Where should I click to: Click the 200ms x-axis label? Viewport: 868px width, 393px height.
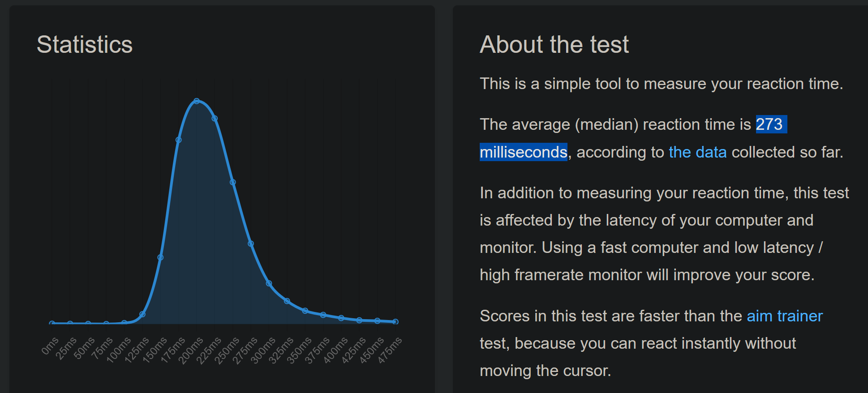tap(191, 351)
